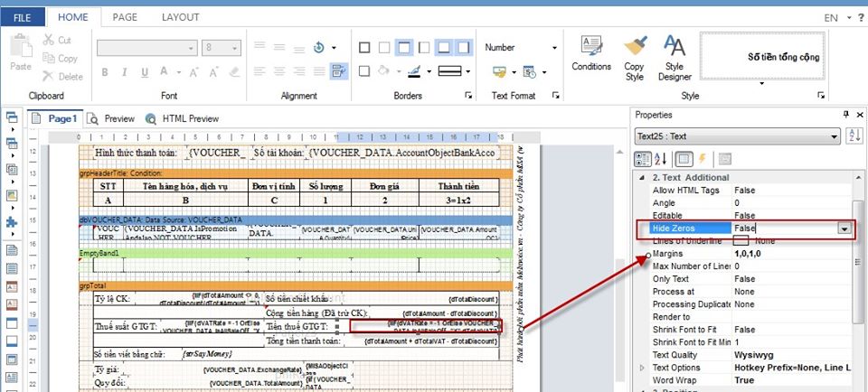Toggle Bold formatting
This screenshot has height=392, width=868.
[x=105, y=72]
